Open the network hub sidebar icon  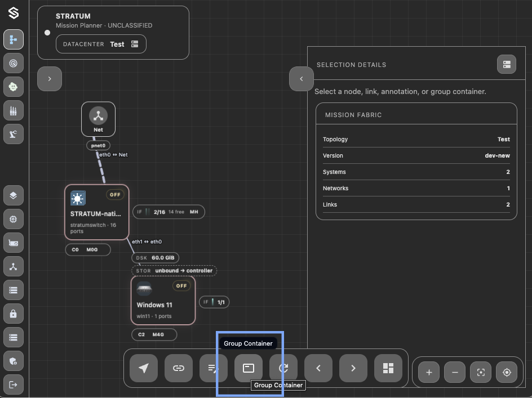(13, 266)
